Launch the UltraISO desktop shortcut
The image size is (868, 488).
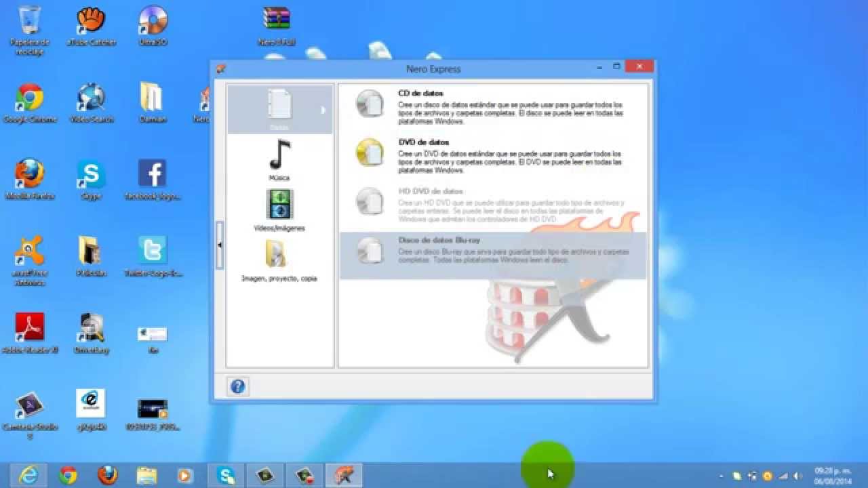click(x=153, y=27)
